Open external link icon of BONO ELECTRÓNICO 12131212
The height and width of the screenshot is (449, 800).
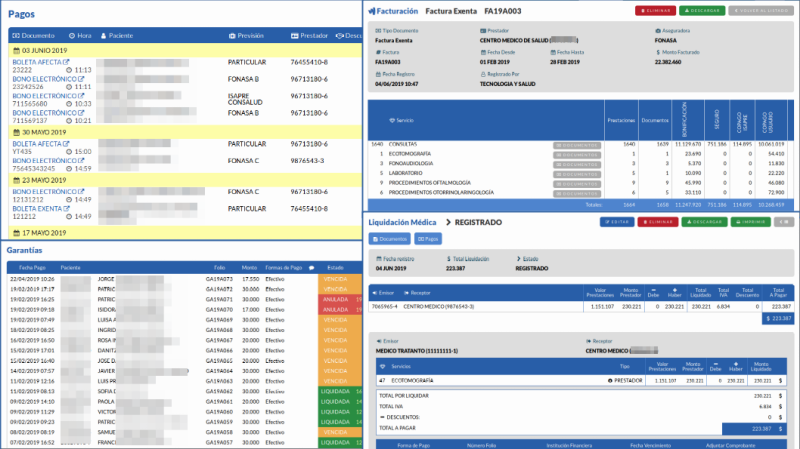tap(81, 192)
